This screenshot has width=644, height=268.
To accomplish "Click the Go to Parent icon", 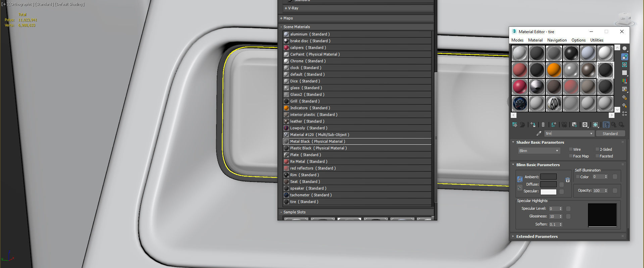I will pyautogui.click(x=613, y=125).
